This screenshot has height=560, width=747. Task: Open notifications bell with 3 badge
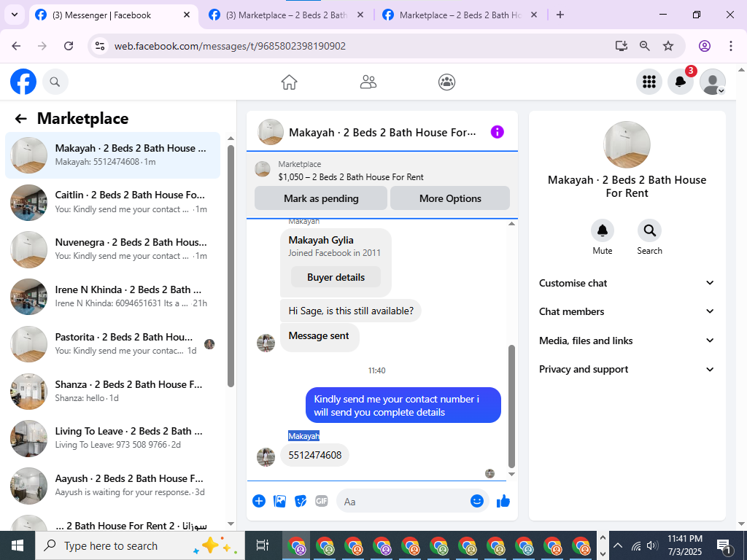pyautogui.click(x=681, y=82)
